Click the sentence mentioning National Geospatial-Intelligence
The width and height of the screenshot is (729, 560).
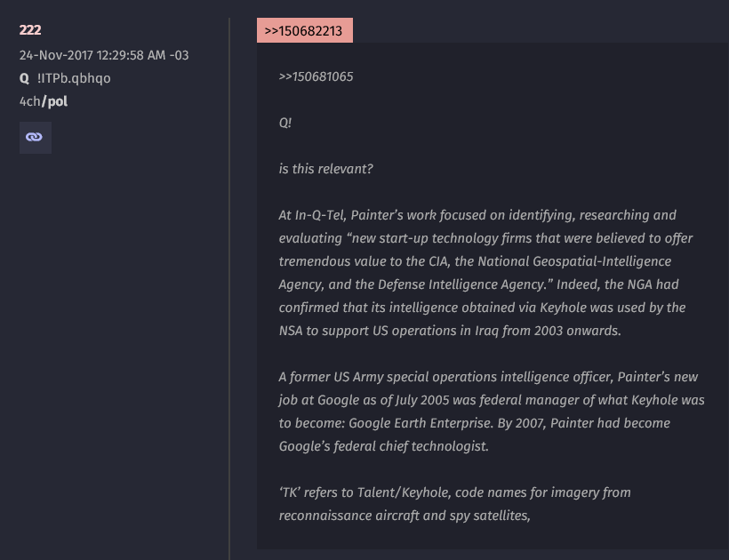coord(475,261)
